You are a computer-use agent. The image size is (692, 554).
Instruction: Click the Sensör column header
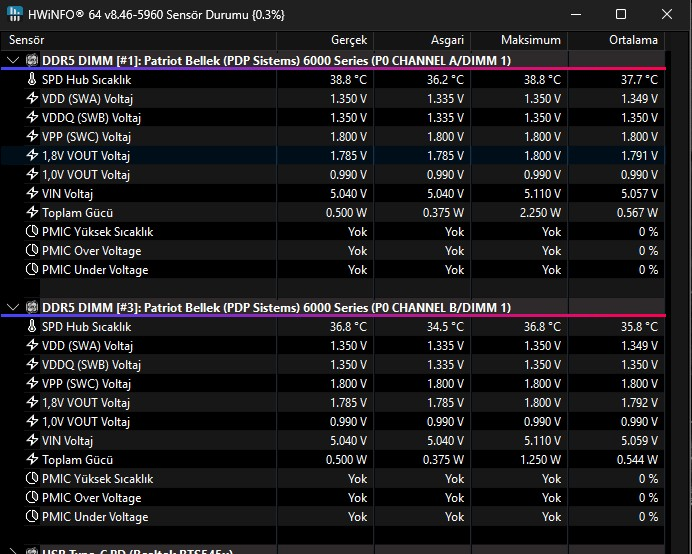pos(139,40)
